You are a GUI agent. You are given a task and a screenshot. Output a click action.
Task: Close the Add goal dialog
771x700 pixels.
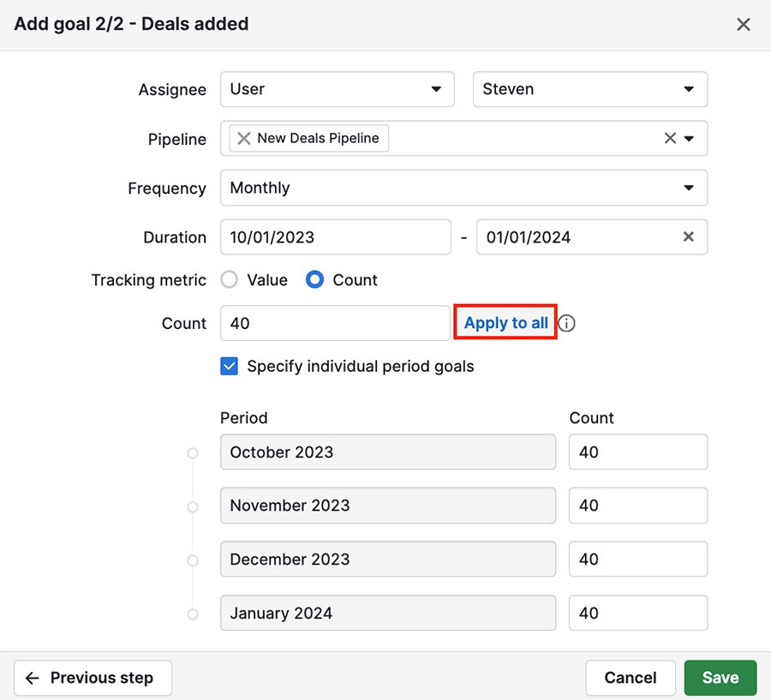point(744,24)
